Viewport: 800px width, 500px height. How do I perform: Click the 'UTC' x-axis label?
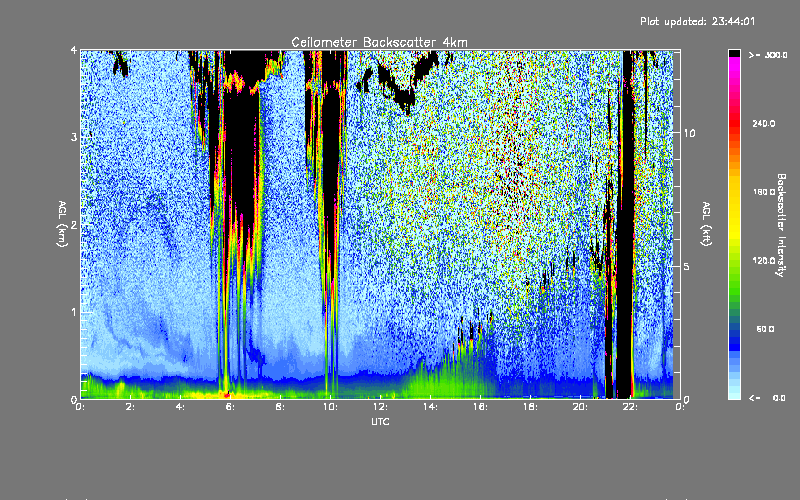380,421
